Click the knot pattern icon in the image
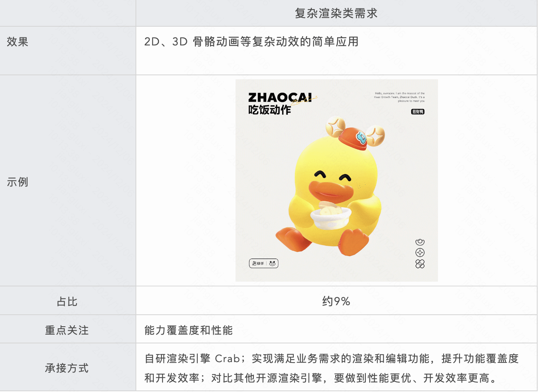The height and width of the screenshot is (392, 538). pos(420,264)
